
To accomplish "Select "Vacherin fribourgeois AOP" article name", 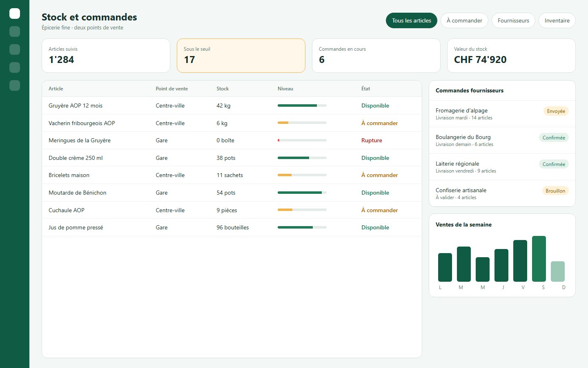I will coord(82,123).
